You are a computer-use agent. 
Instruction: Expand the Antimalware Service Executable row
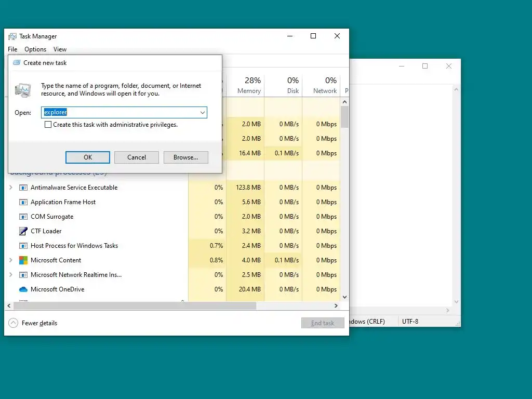click(11, 187)
